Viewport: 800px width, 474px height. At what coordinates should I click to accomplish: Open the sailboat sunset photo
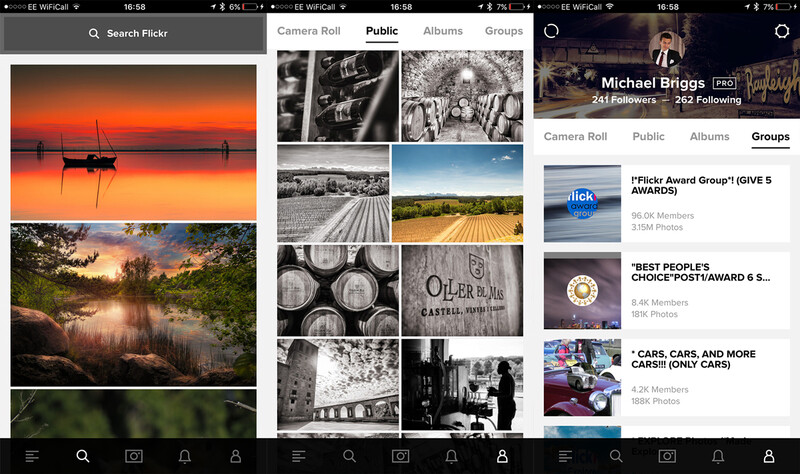(133, 142)
